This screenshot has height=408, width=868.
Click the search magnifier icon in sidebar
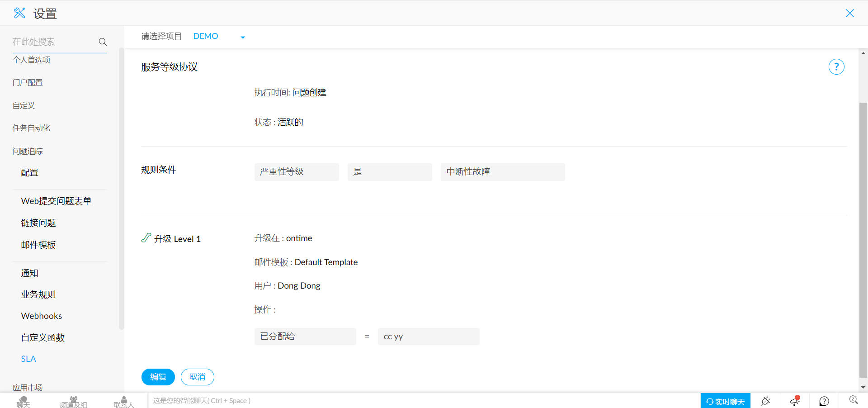103,42
